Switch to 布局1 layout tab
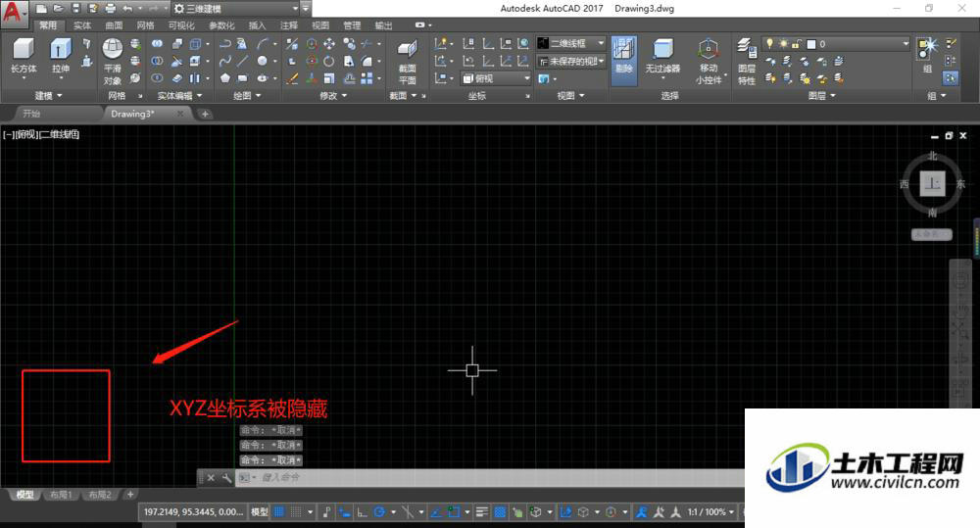Image resolution: width=980 pixels, height=528 pixels. coord(61,495)
